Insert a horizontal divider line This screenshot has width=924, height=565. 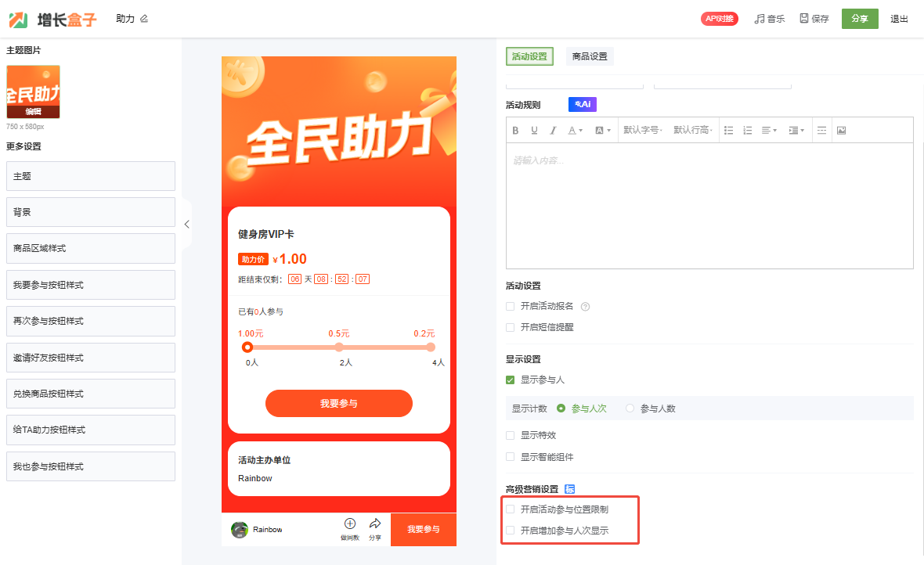click(821, 131)
